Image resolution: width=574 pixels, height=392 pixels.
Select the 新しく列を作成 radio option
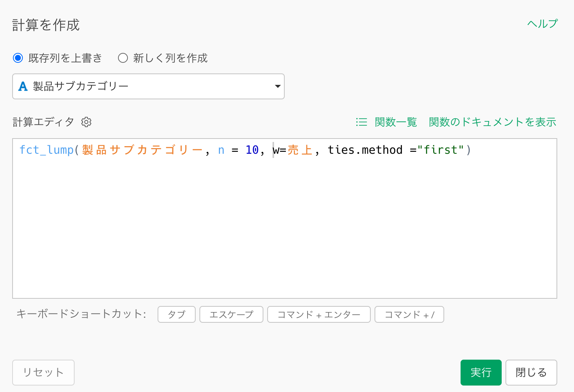click(123, 58)
